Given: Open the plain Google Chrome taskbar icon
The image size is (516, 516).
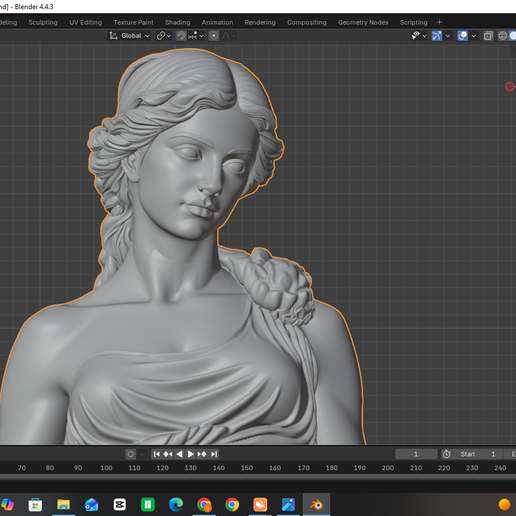Looking at the screenshot, I should 232,505.
